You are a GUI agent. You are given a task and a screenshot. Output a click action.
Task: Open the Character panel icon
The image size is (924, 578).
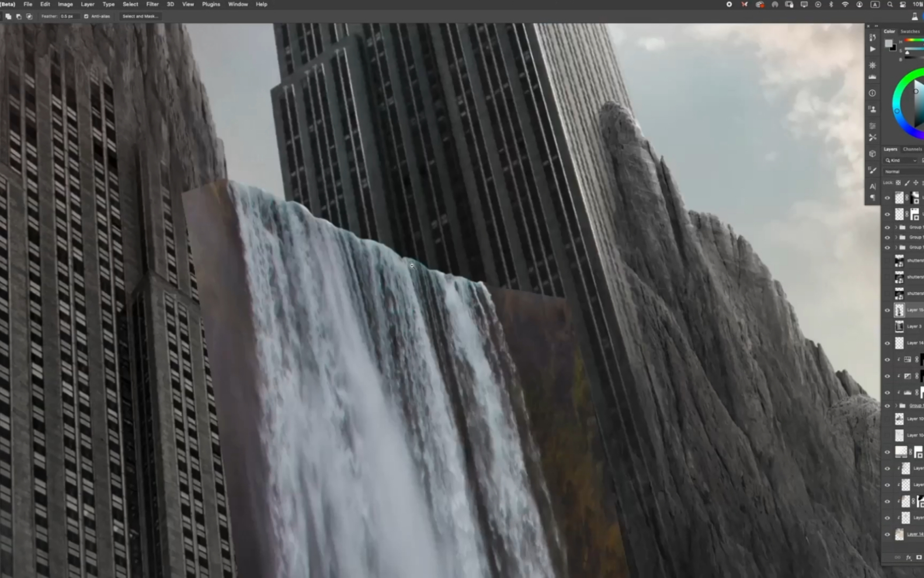point(872,186)
